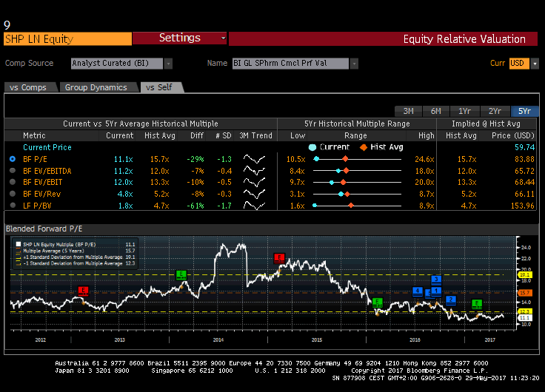
Task: Click the white 11.1 axis tag
Action: point(524,317)
